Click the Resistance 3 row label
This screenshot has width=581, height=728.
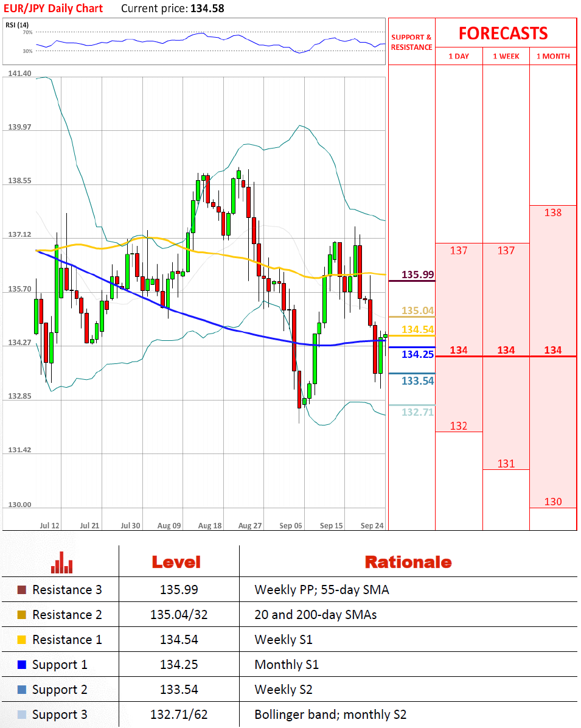[67, 590]
